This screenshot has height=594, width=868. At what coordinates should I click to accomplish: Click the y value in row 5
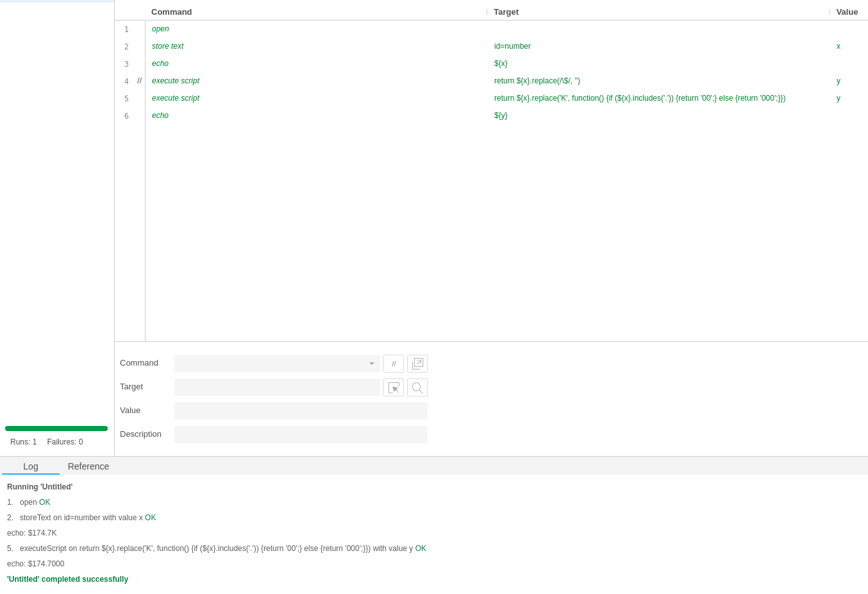(839, 98)
